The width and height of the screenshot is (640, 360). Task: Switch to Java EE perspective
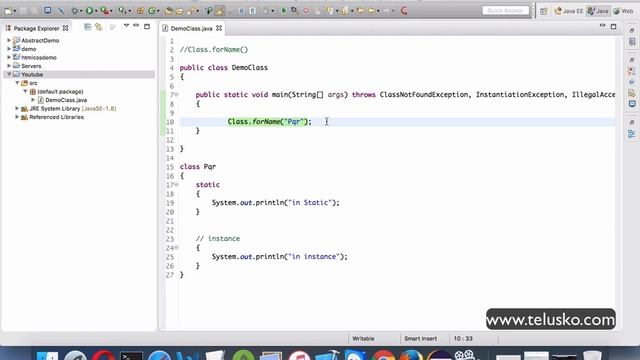569,11
